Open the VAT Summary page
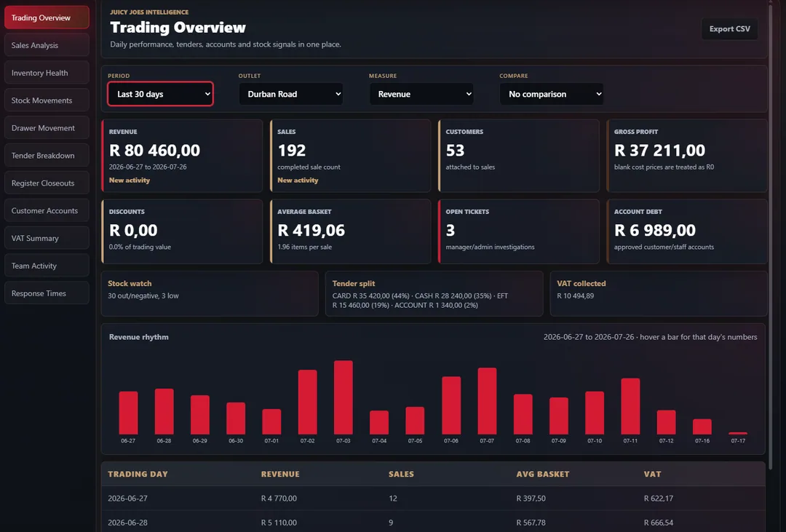The image size is (786, 532). pyautogui.click(x=47, y=238)
